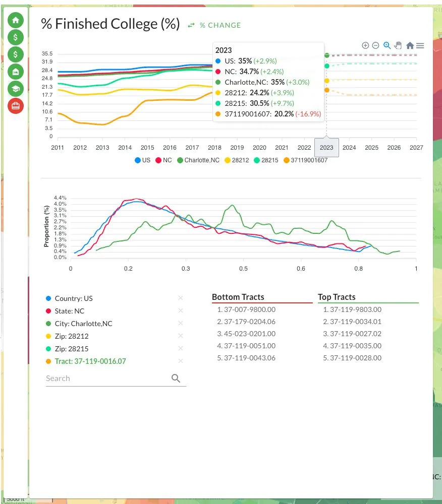The width and height of the screenshot is (442, 504).
Task: Select the graduation cap education icon
Action: pyautogui.click(x=16, y=89)
